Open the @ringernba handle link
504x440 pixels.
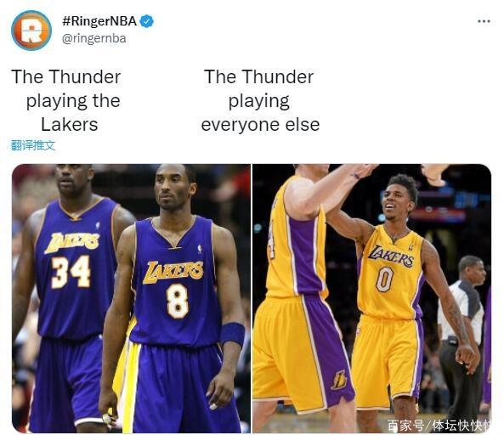point(93,38)
